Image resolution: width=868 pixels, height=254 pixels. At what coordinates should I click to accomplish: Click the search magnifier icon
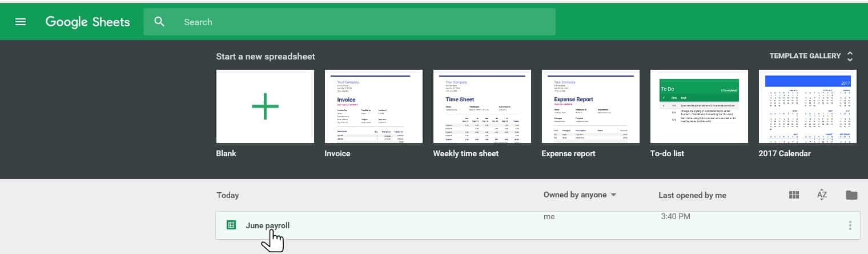(160, 22)
